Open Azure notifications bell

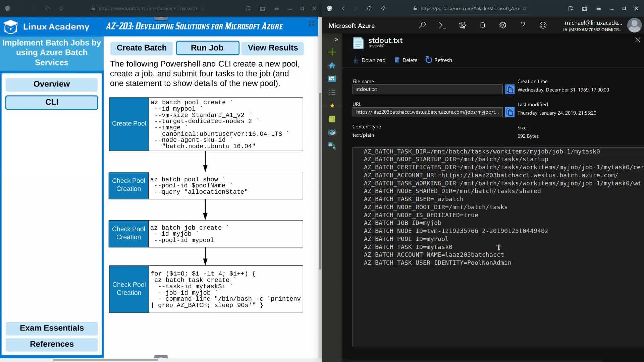coord(482,25)
